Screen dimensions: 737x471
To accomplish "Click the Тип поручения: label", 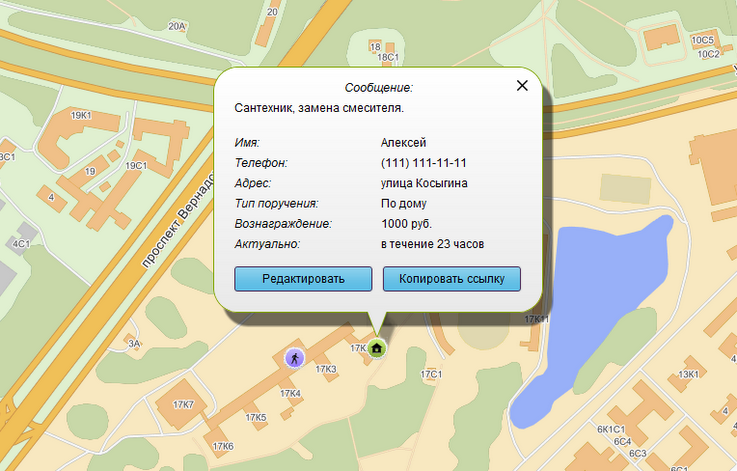I will [276, 204].
